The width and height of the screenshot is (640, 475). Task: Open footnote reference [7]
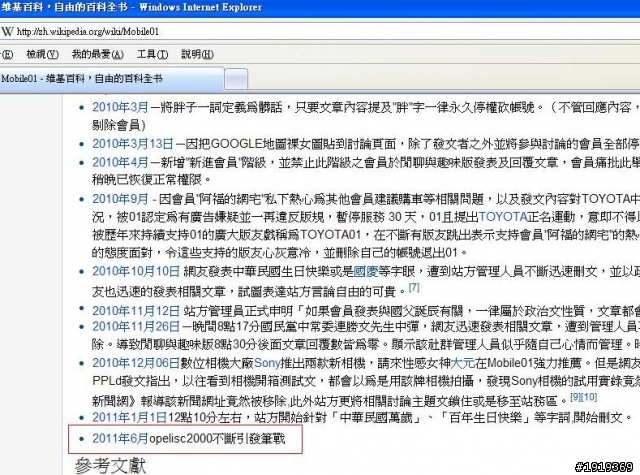click(414, 287)
